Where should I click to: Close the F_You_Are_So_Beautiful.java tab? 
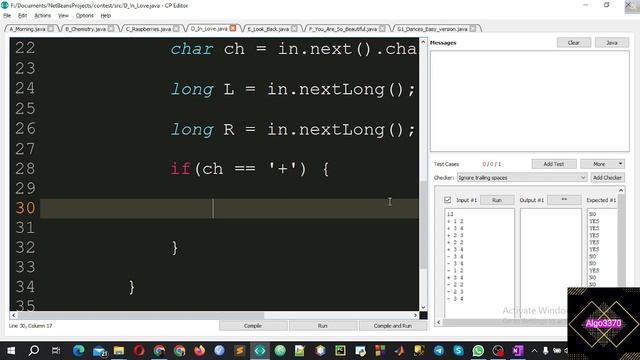click(382, 29)
